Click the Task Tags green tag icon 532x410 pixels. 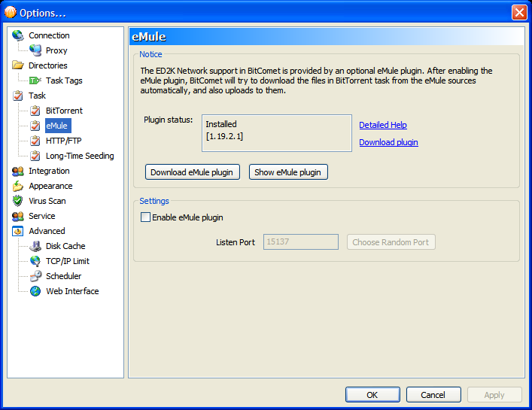[35, 80]
